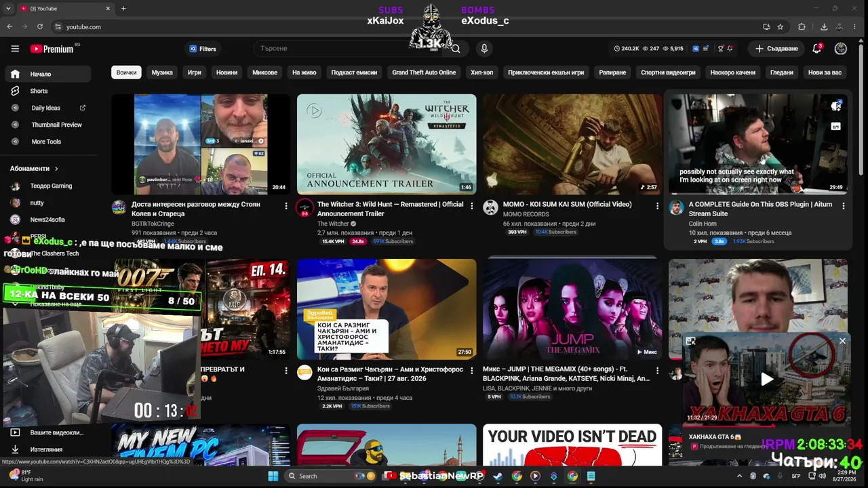868x488 pixels.
Task: Open the vidIQ list icon in toolbar
Action: click(706, 49)
